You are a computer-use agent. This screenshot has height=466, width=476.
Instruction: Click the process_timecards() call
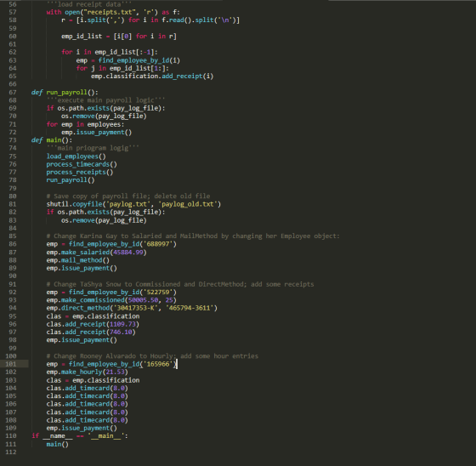click(82, 164)
